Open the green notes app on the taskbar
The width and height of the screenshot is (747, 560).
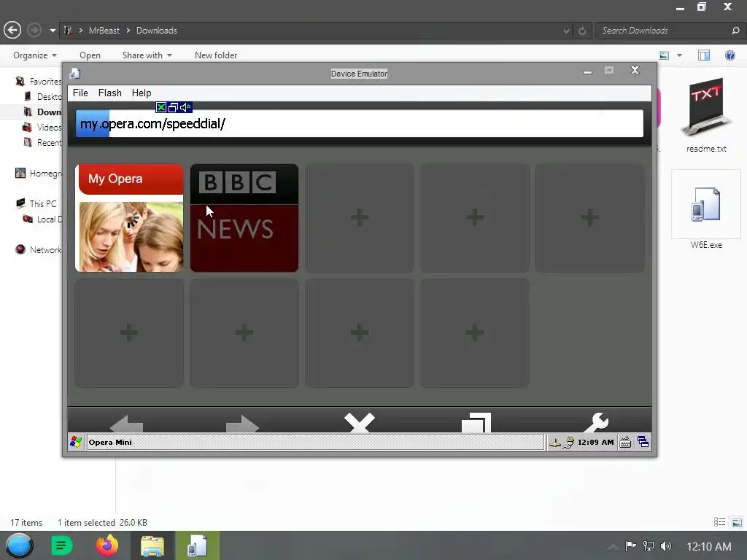[x=61, y=545]
